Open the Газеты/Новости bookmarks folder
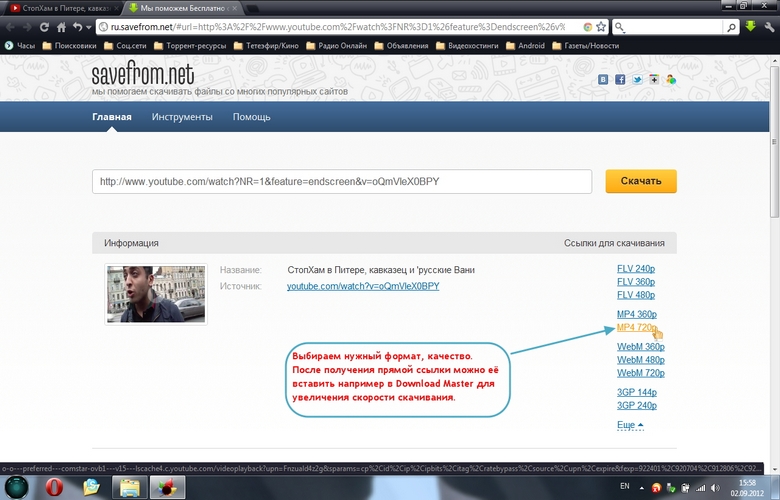The image size is (780, 500). [x=585, y=46]
